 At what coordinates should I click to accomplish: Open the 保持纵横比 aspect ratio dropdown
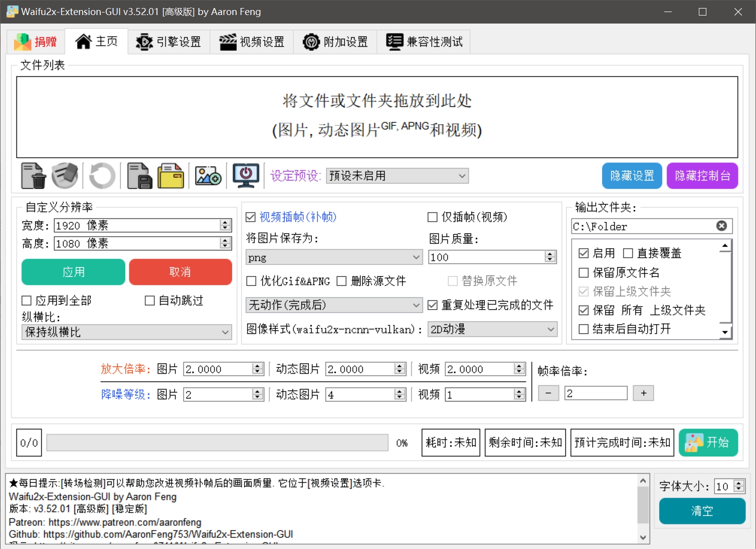pyautogui.click(x=127, y=332)
